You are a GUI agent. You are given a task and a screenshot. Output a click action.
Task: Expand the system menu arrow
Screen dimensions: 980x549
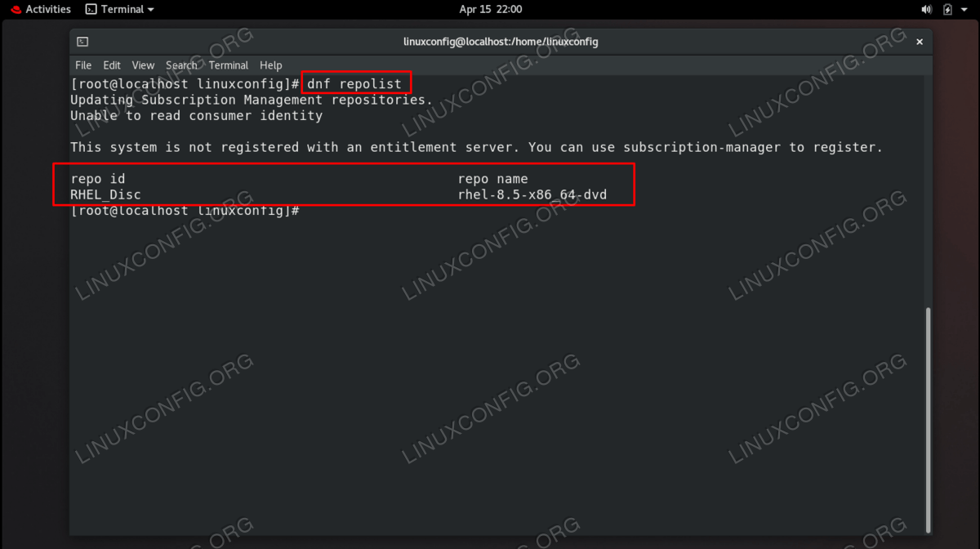(x=964, y=10)
